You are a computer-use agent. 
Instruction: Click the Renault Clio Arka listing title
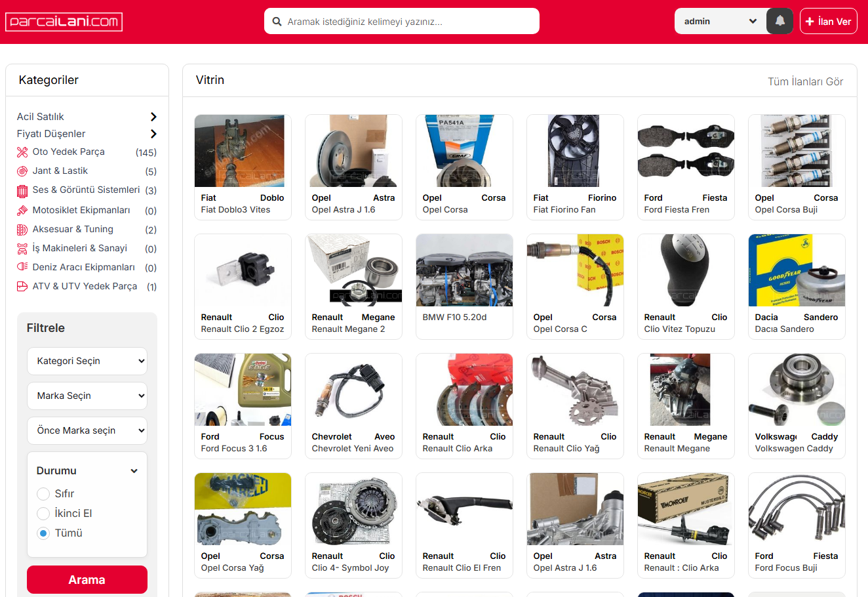[x=458, y=449]
